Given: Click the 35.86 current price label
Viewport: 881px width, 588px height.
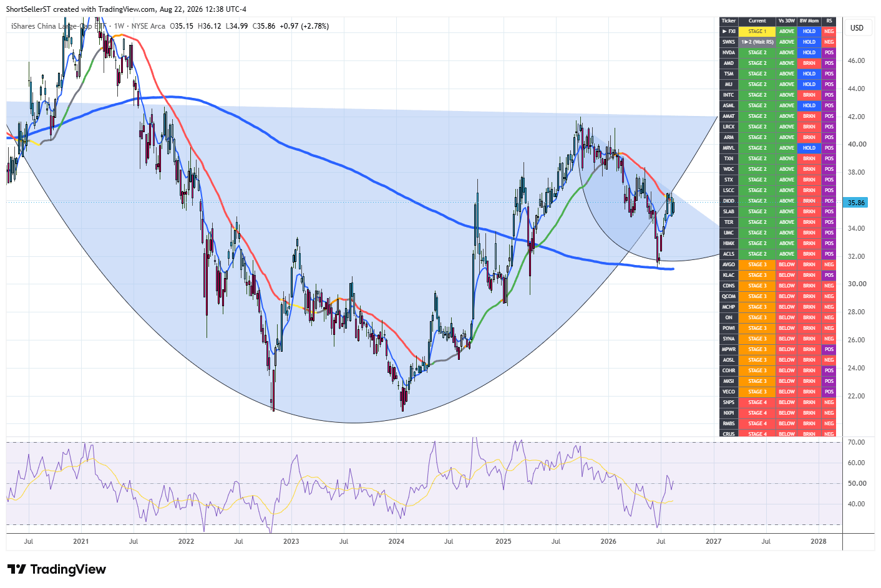Looking at the screenshot, I should pyautogui.click(x=857, y=203).
